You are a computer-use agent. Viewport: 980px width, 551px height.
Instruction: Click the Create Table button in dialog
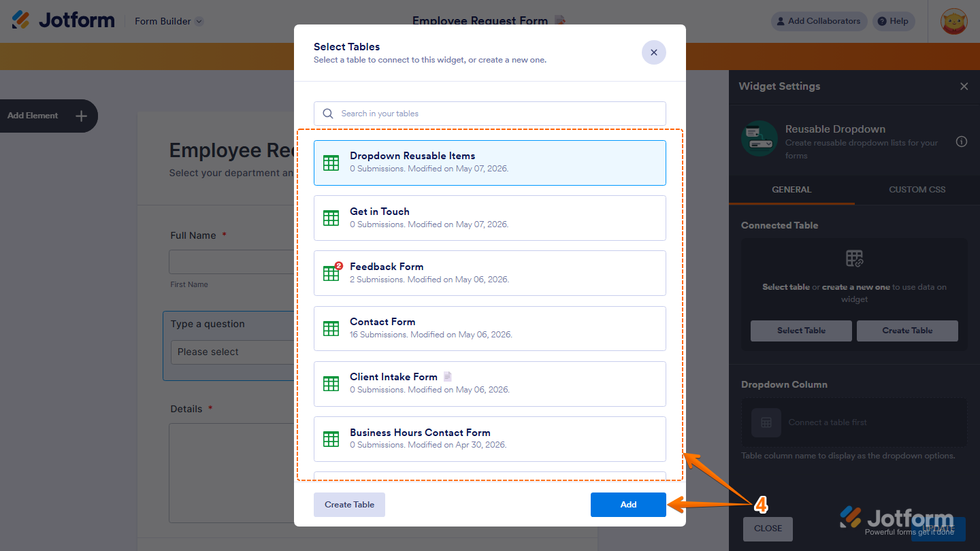click(349, 505)
